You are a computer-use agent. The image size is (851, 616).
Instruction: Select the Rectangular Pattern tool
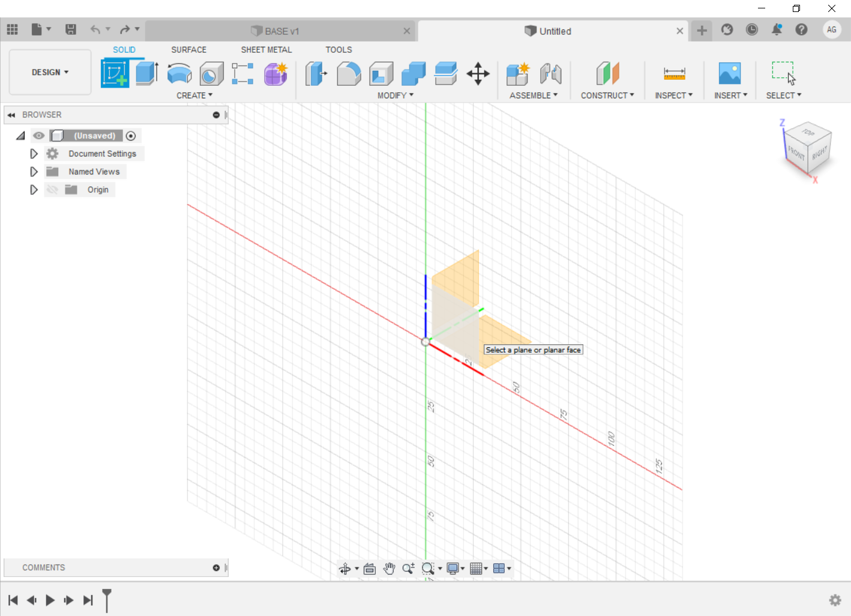(242, 74)
